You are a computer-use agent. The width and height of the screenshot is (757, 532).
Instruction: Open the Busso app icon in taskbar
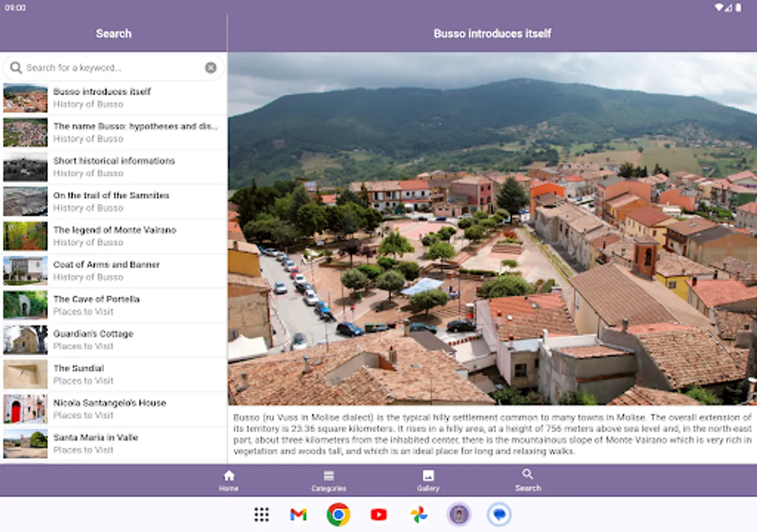click(x=459, y=515)
